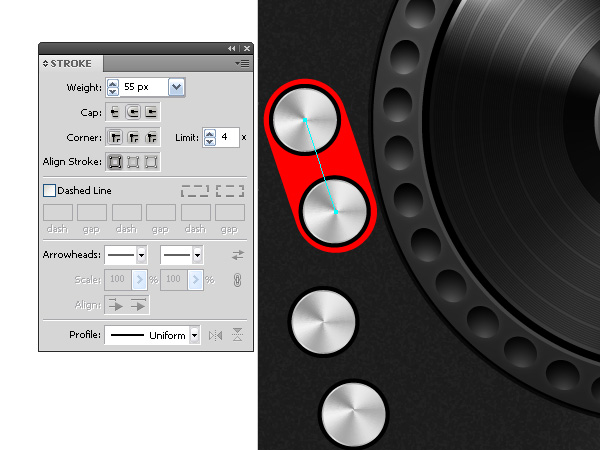Choose the Miter Join corner icon
The height and width of the screenshot is (450, 600).
pos(115,137)
